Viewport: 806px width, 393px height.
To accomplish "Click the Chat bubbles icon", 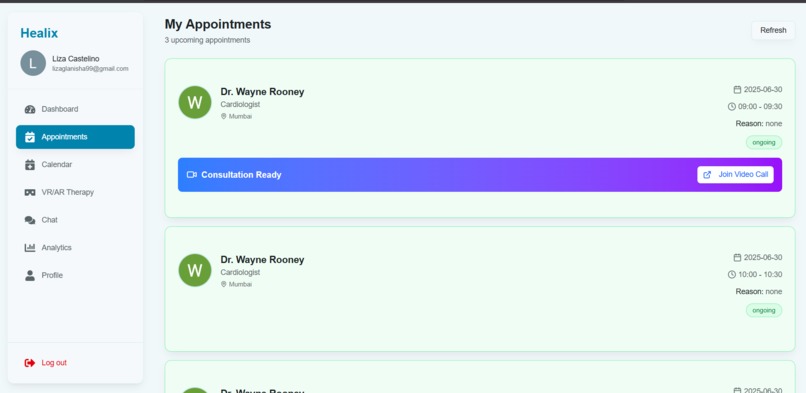I will coord(30,220).
